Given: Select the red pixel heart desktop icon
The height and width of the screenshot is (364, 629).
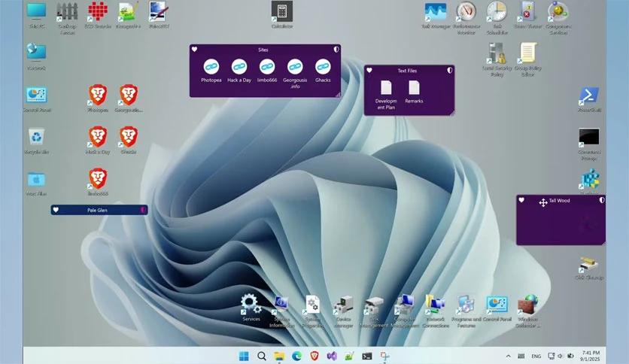Looking at the screenshot, I should (98, 15).
